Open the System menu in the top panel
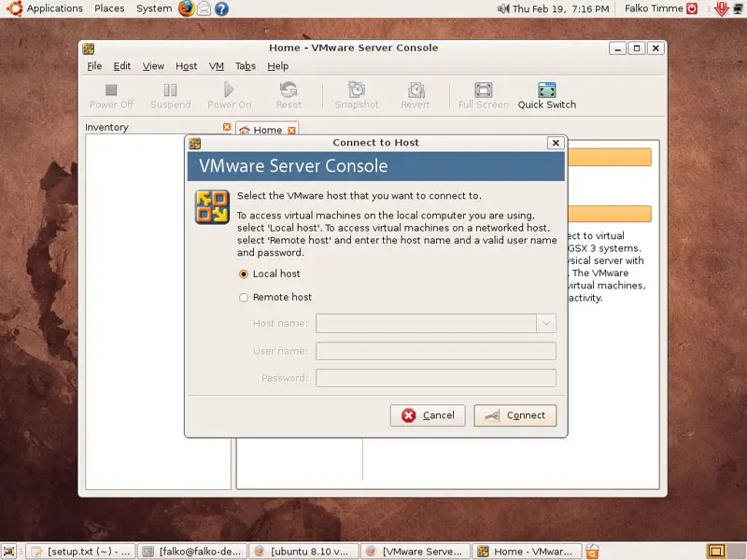 154,8
